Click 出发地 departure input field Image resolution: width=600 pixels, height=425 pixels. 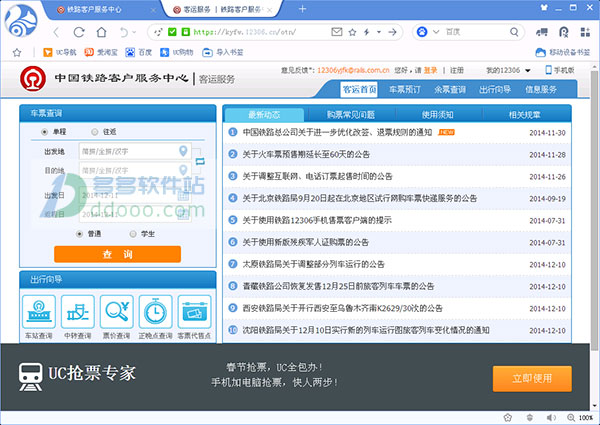(135, 151)
